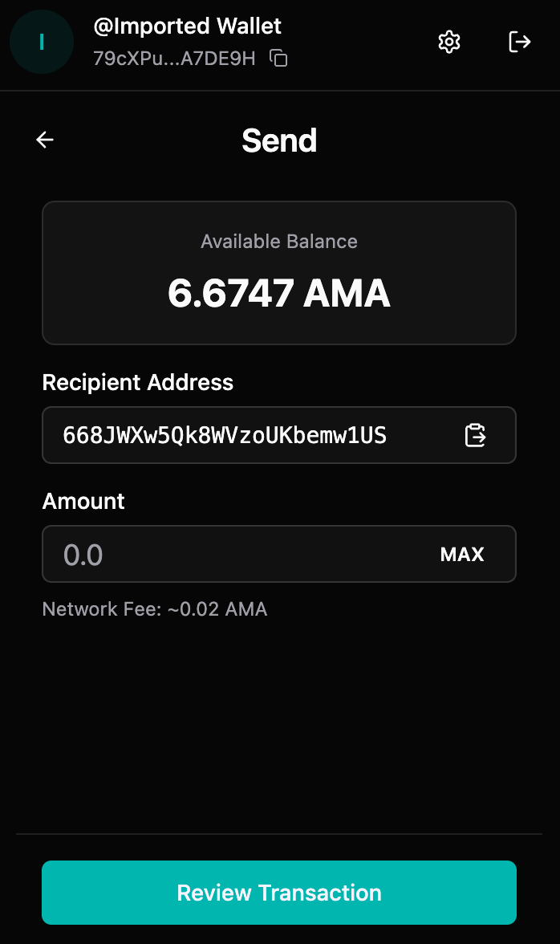Click the truncated address 79cXPu...A7DE9H
Screen dimensions: 560x944
174,59
